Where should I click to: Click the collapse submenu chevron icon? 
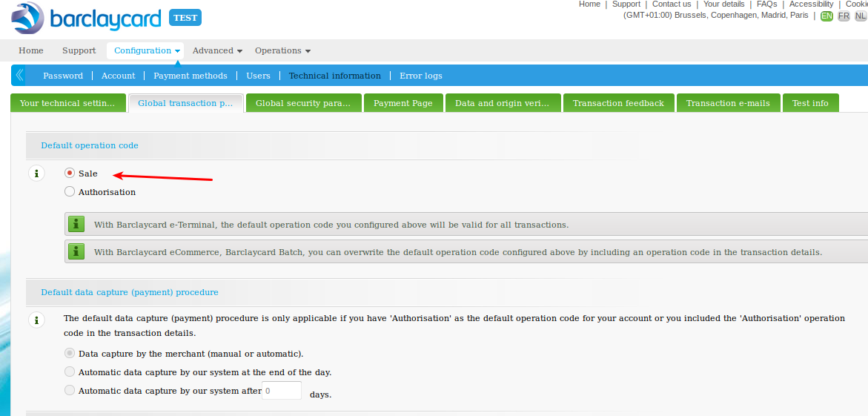[20, 75]
